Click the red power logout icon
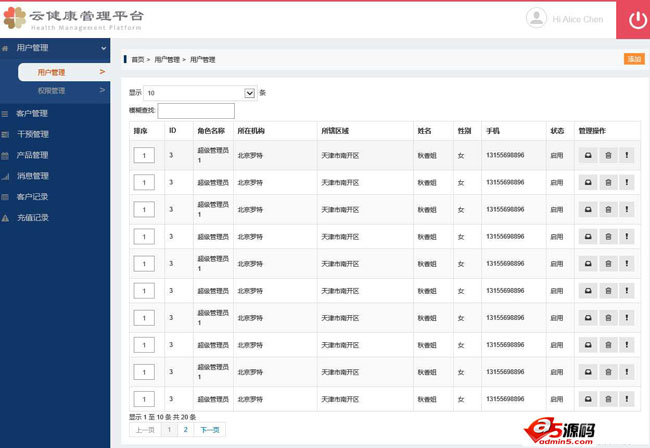This screenshot has width=650, height=448. [x=638, y=19]
